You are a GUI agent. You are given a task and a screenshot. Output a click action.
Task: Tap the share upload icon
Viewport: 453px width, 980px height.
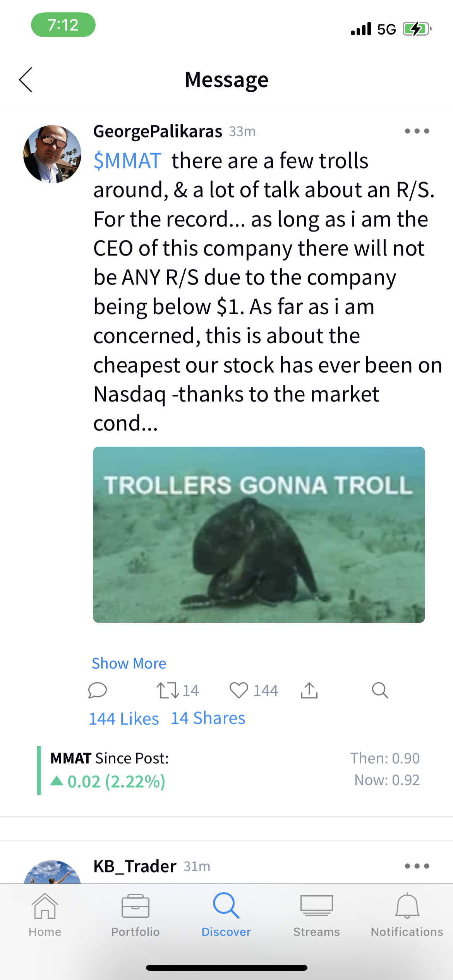[309, 690]
